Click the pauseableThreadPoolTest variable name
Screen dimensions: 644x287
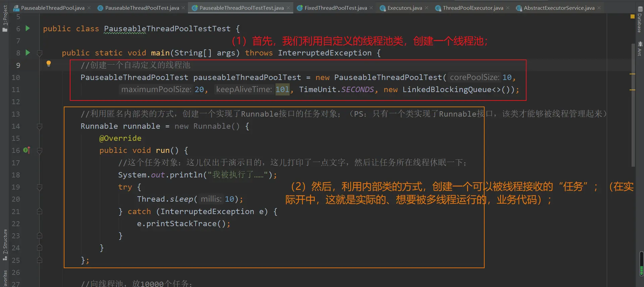247,77
